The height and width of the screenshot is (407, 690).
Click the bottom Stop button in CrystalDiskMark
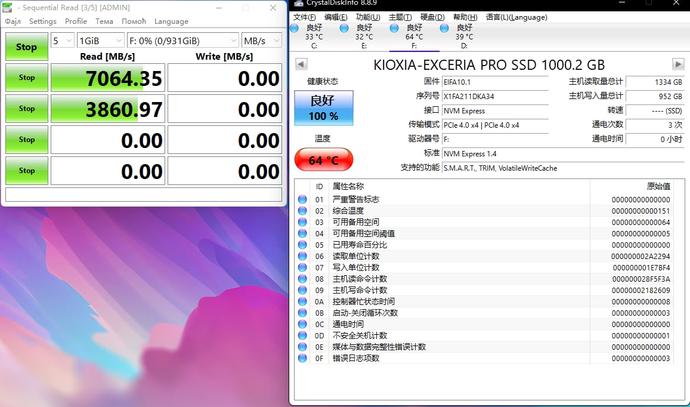[26, 170]
